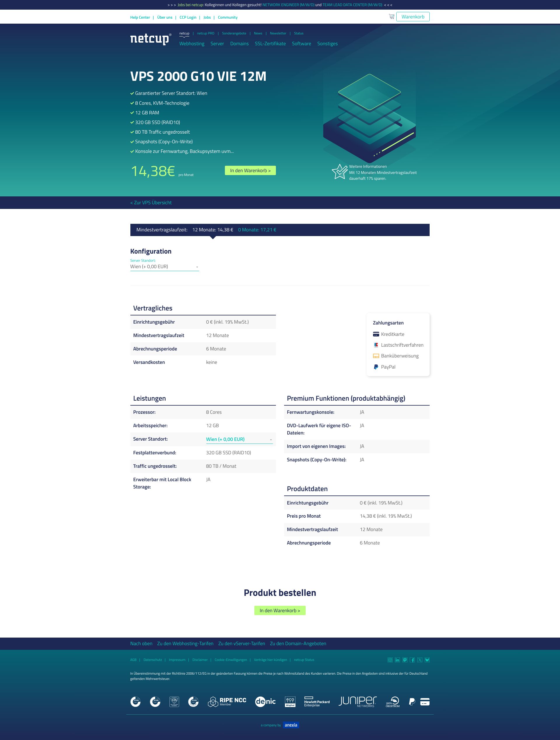Open the Über uns link
This screenshot has height=740, width=560.
point(165,18)
